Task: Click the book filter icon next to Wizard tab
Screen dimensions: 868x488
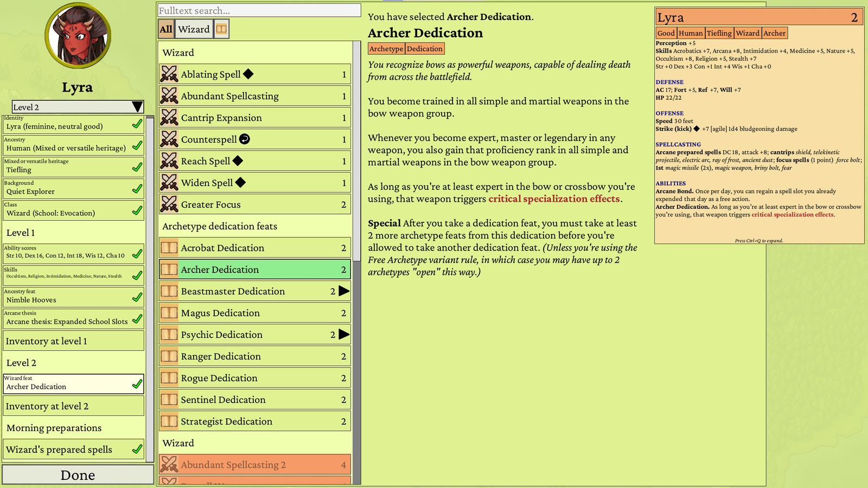Action: click(221, 29)
